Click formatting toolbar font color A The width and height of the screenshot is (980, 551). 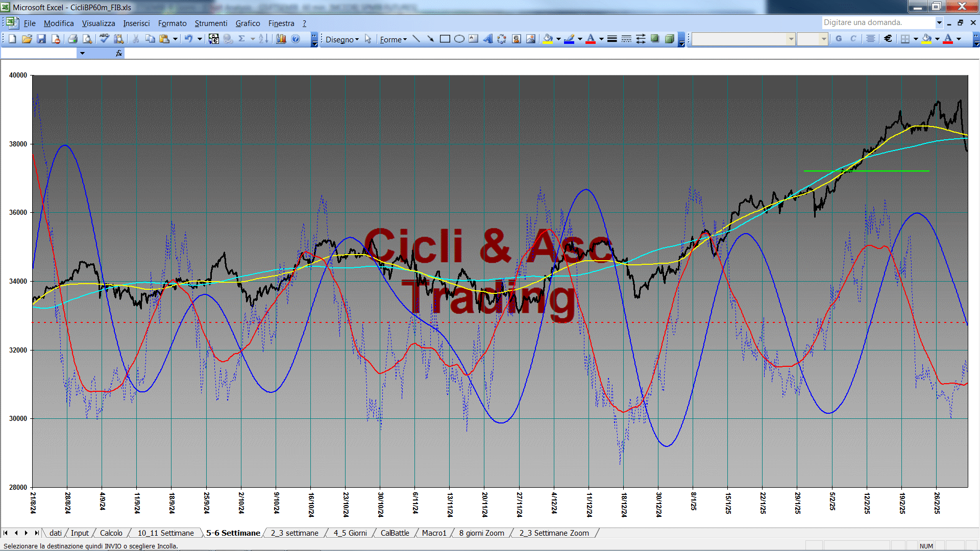(x=948, y=39)
